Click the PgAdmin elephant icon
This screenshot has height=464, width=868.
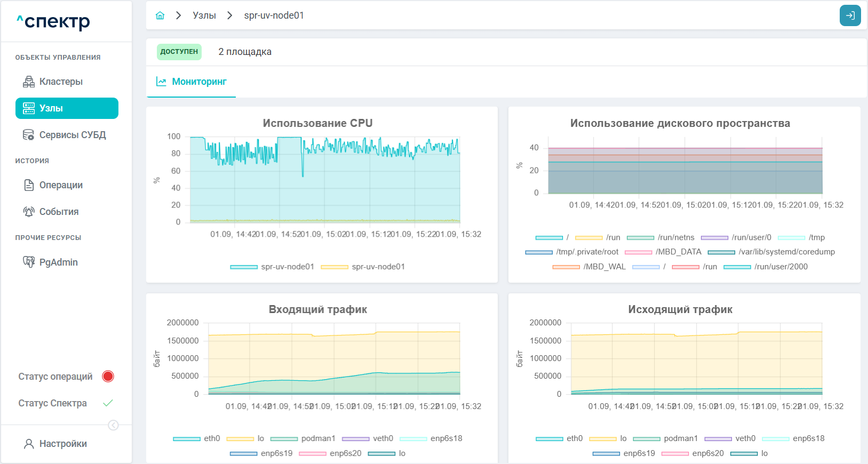(x=29, y=262)
